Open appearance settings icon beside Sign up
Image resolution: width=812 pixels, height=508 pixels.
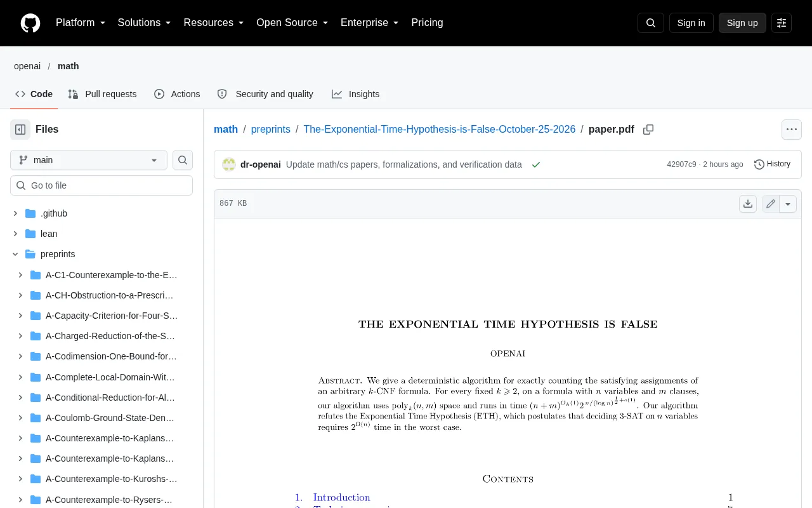[x=782, y=23]
